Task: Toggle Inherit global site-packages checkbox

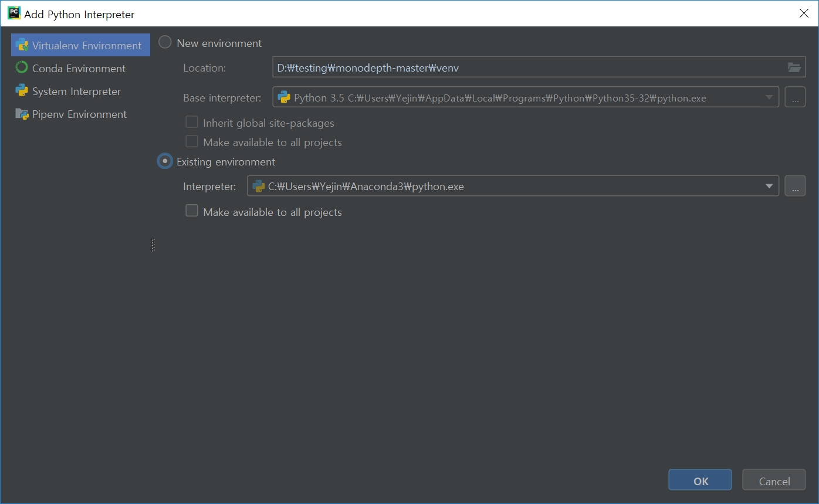Action: [192, 122]
